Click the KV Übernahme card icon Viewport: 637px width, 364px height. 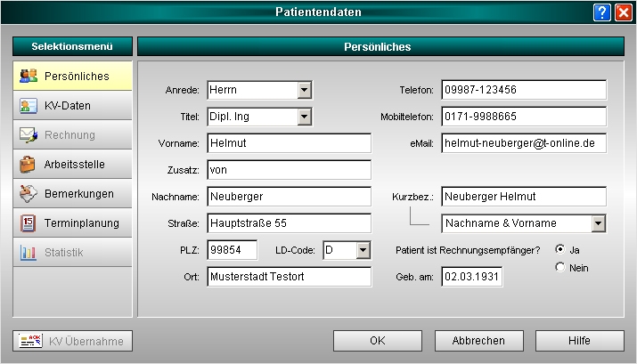click(x=31, y=341)
